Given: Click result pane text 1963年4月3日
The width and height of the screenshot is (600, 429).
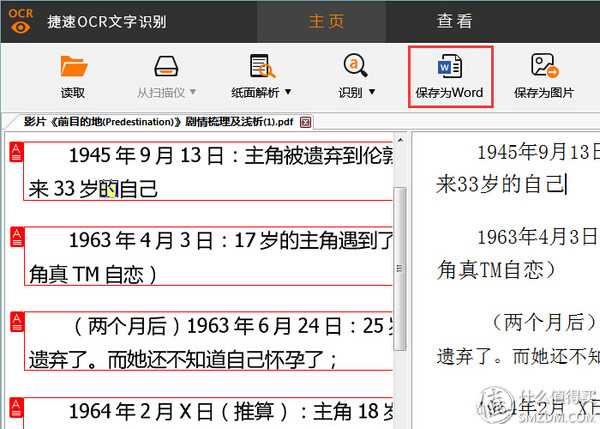Looking at the screenshot, I should point(537,237).
